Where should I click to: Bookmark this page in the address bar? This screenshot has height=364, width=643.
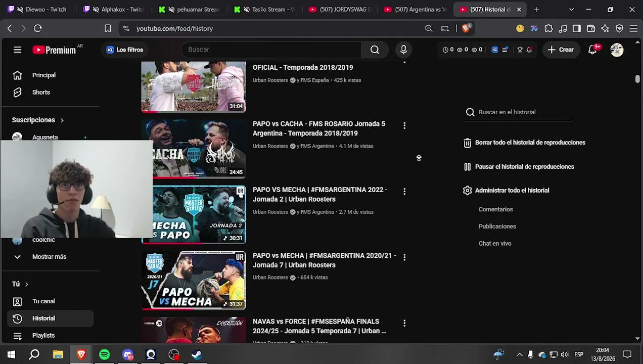(108, 28)
